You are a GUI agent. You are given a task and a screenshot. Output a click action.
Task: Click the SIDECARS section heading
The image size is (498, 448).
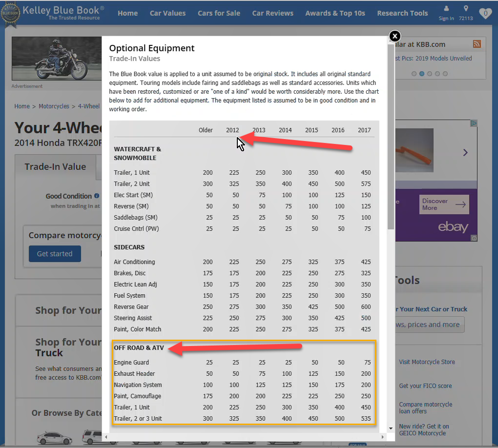pos(129,247)
